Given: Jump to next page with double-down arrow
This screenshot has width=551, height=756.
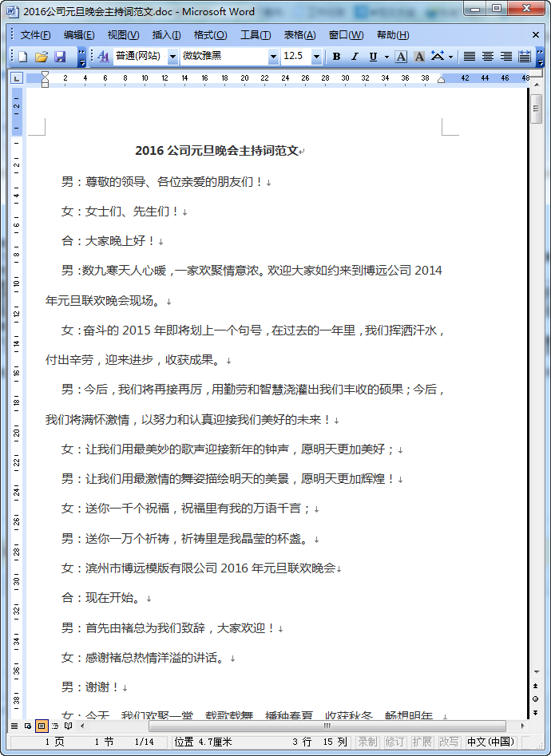Looking at the screenshot, I should pos(536,712).
